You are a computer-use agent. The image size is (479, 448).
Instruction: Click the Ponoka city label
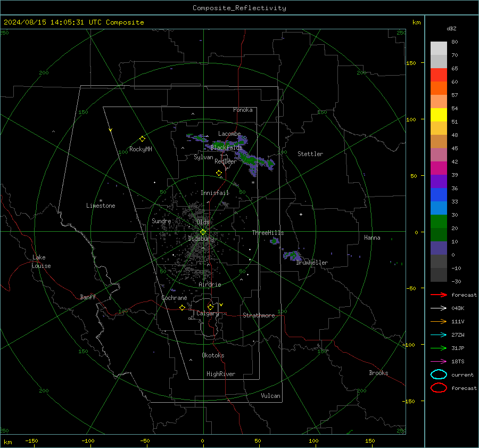pyautogui.click(x=243, y=110)
